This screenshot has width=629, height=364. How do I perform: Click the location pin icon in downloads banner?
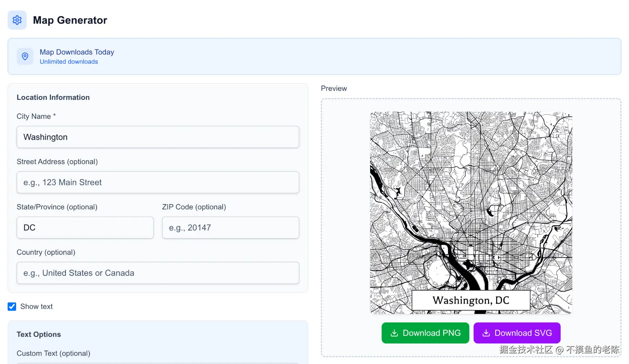point(25,57)
